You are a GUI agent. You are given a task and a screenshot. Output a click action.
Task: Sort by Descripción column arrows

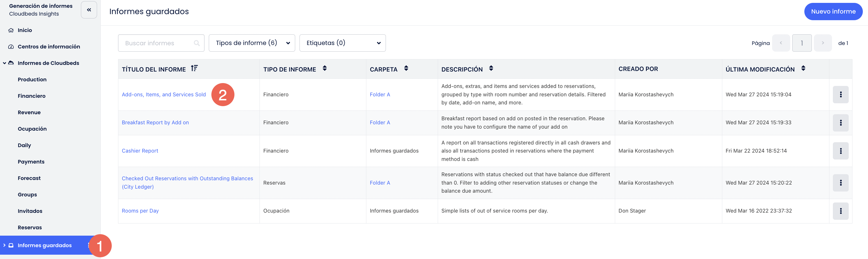[491, 68]
